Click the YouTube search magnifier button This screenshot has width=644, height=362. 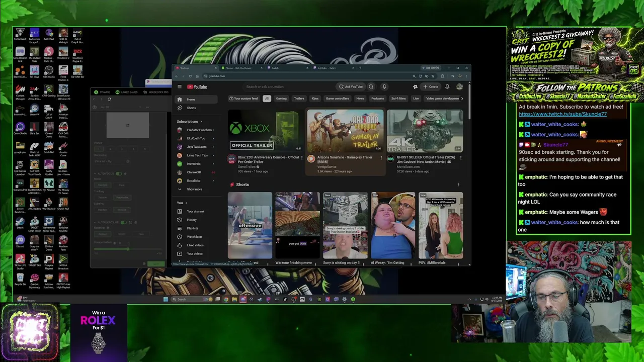click(371, 86)
